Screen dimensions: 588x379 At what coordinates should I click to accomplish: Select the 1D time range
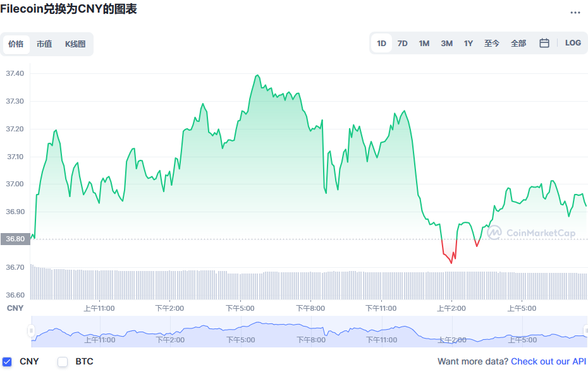[x=381, y=44]
